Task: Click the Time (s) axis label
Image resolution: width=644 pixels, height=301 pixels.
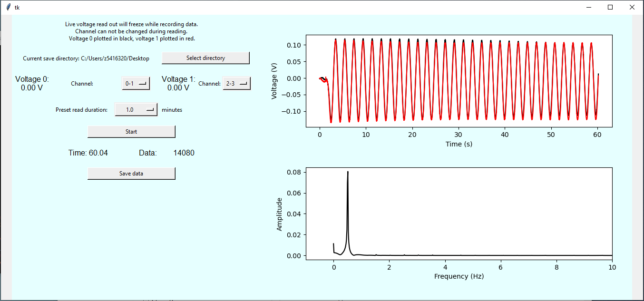Action: (459, 144)
